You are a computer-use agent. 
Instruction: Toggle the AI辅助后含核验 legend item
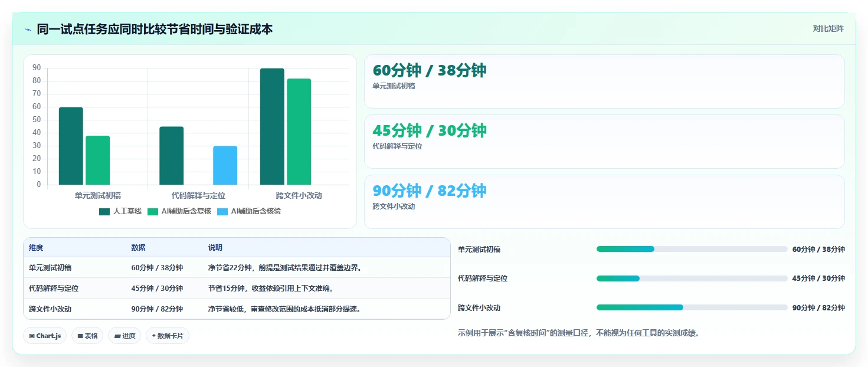tap(249, 211)
